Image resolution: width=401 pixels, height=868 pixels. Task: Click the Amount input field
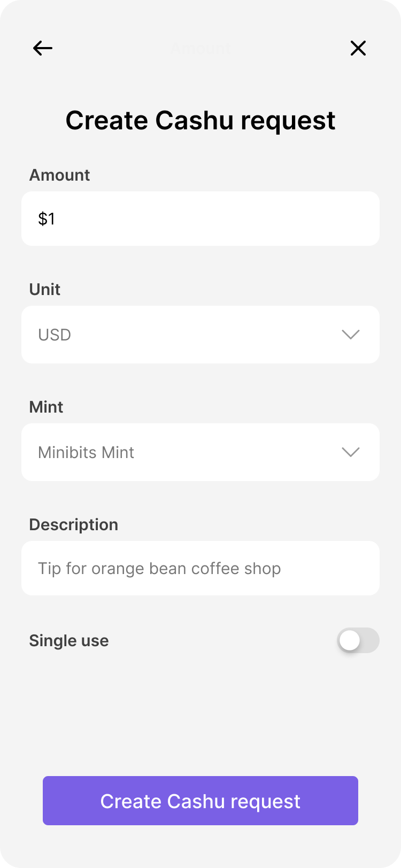(200, 219)
